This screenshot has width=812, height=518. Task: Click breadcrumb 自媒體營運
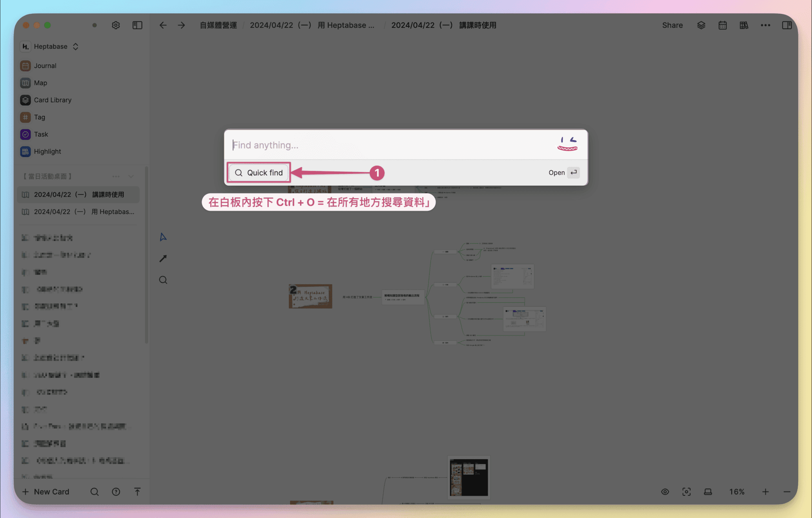tap(218, 25)
